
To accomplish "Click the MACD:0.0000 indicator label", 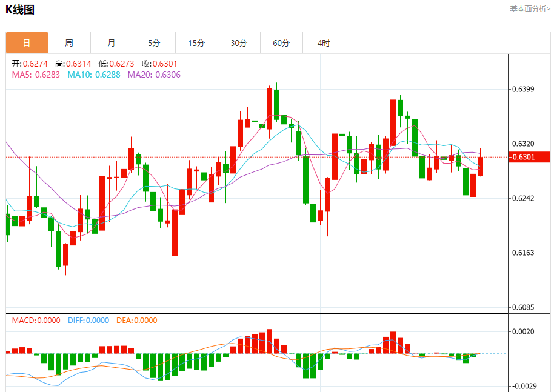I will click(x=36, y=321).
